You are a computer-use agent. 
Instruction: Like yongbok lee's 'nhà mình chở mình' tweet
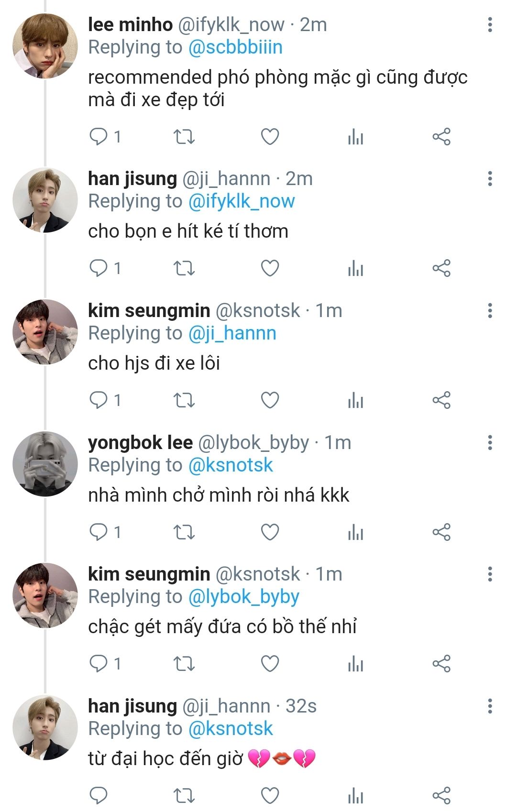270,532
